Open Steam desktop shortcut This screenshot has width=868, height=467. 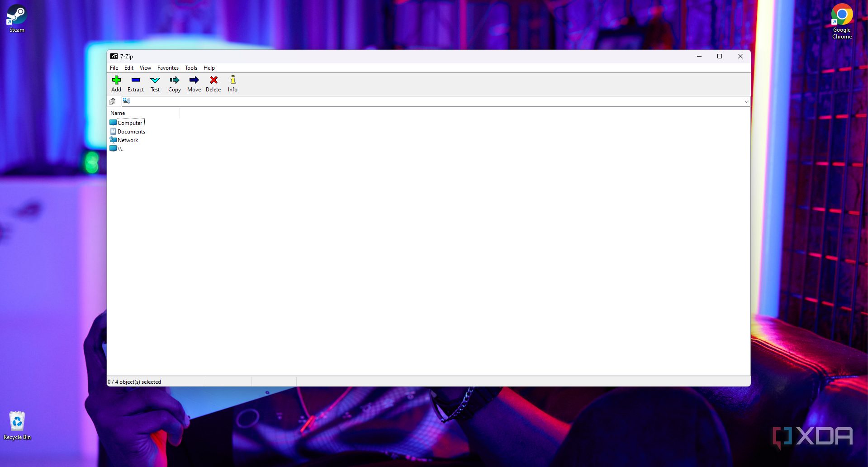point(17,19)
